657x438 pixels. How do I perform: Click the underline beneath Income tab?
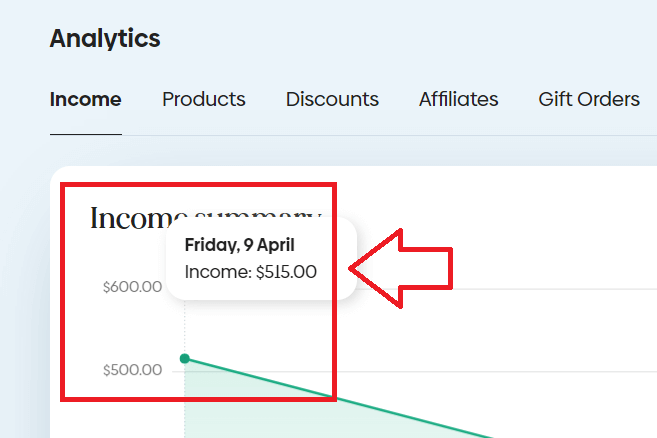pyautogui.click(x=85, y=134)
